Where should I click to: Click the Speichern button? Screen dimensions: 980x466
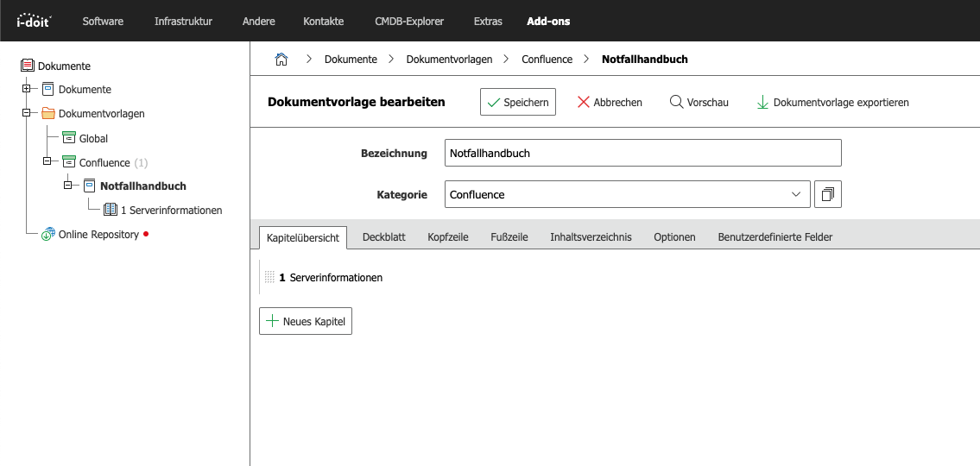point(517,102)
